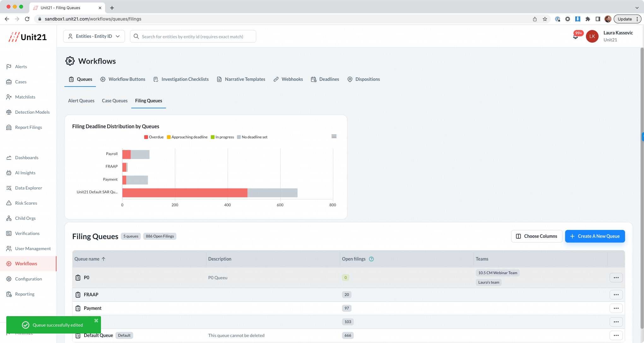The width and height of the screenshot is (644, 343).
Task: Click the entity search input field
Action: point(192,37)
